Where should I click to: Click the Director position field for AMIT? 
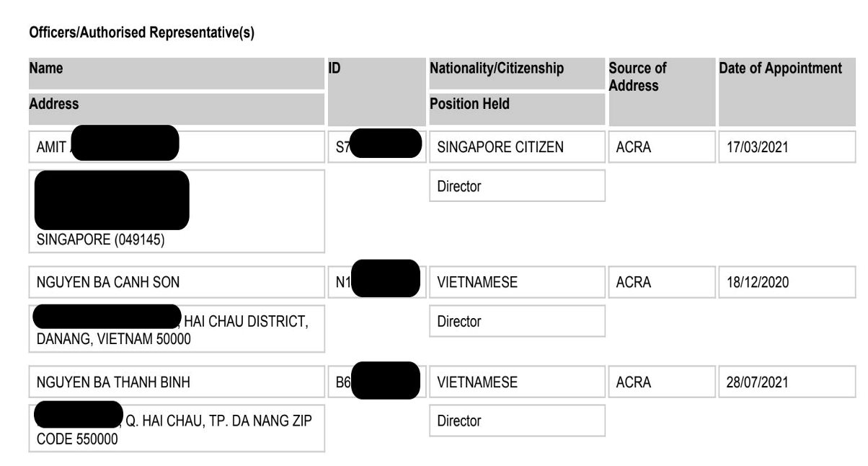tap(517, 186)
